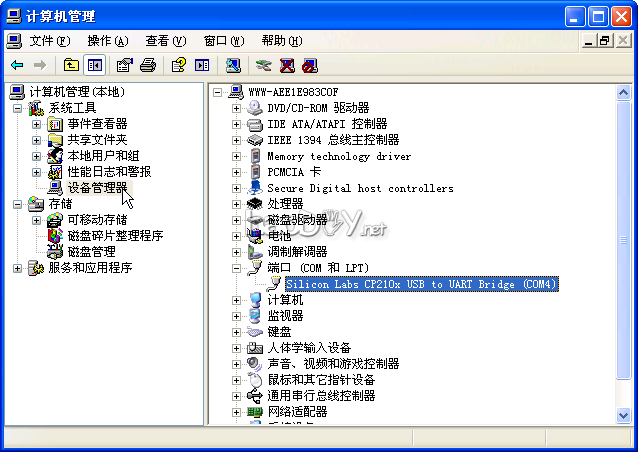Toggle the show/hide console tree button
638x452 pixels.
95,65
